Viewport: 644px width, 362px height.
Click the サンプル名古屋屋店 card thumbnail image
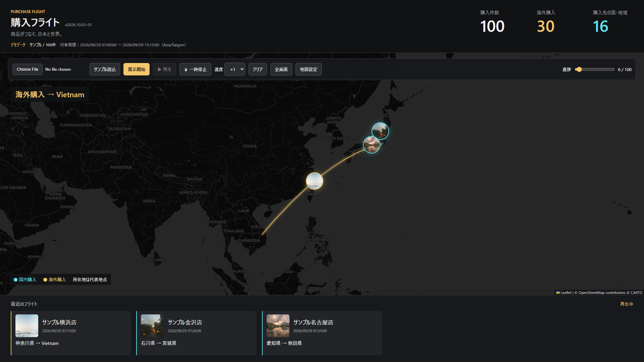[x=278, y=326]
